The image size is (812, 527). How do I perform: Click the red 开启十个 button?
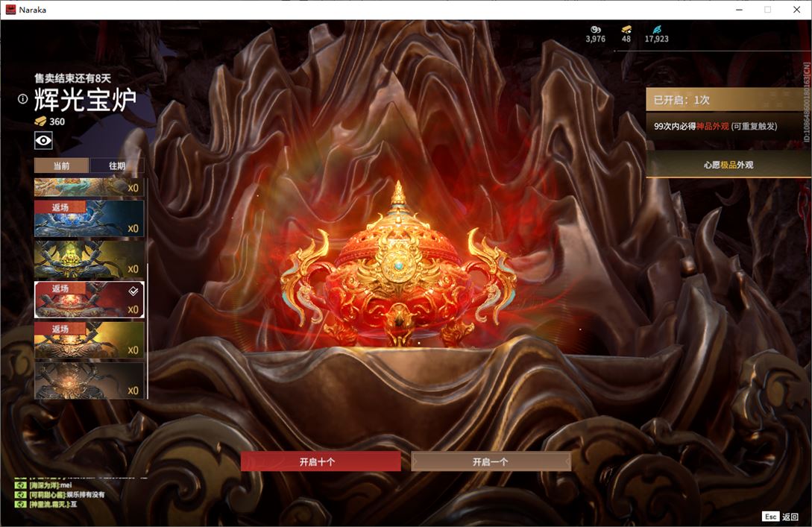321,461
